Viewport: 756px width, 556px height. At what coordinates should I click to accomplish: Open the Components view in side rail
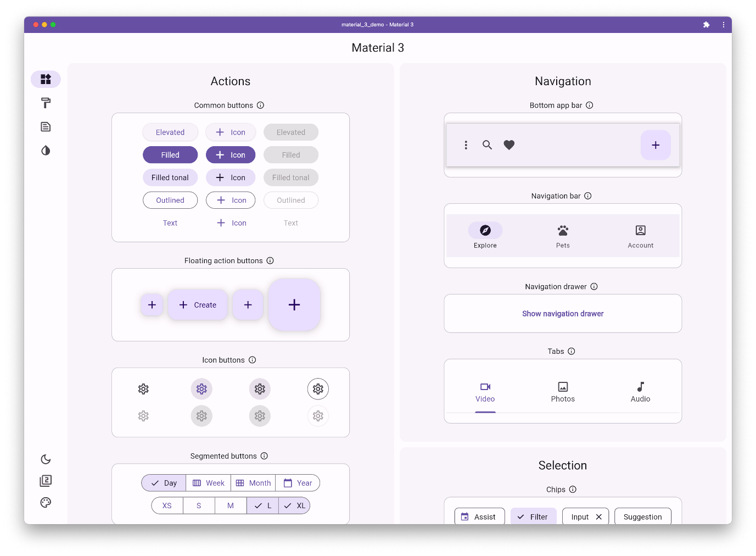46,79
